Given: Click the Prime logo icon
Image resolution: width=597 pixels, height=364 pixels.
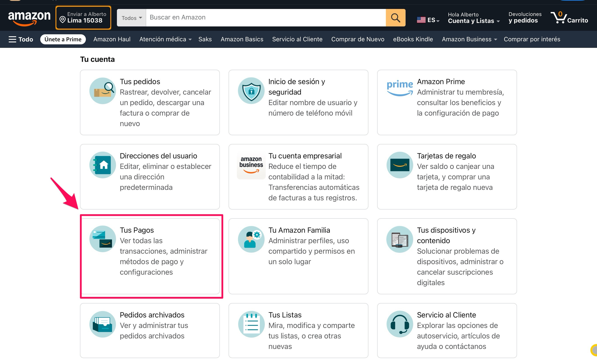Looking at the screenshot, I should coord(399,88).
